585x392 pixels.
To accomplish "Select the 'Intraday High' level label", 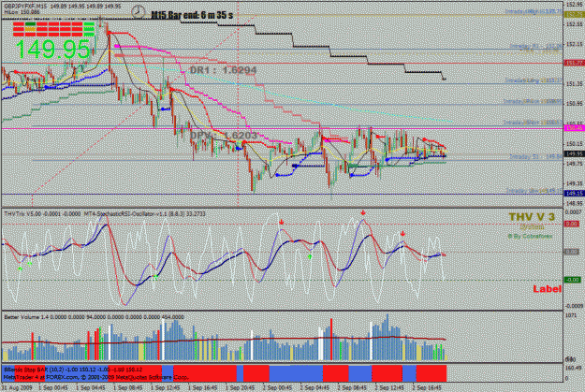I will (x=534, y=11).
